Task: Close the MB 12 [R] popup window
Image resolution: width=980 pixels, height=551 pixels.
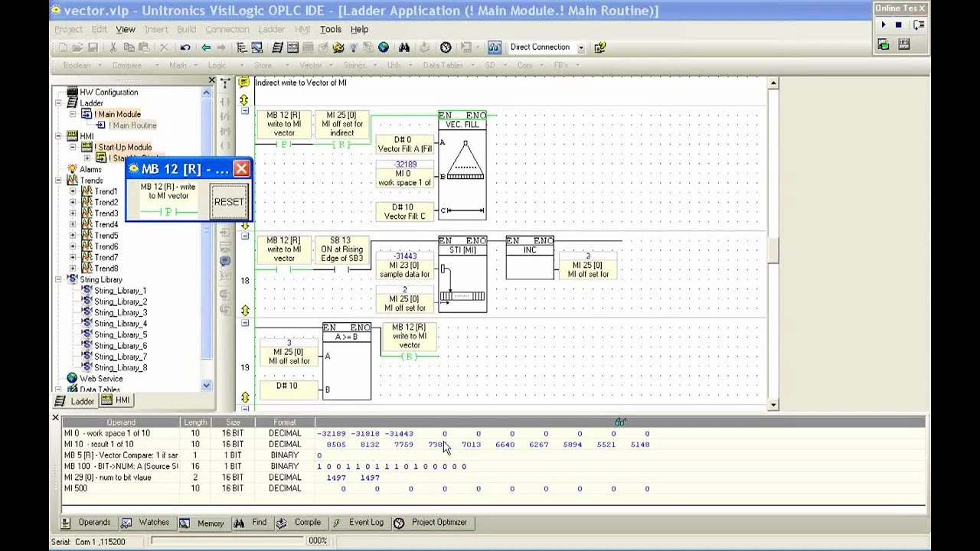Action: pyautogui.click(x=241, y=168)
